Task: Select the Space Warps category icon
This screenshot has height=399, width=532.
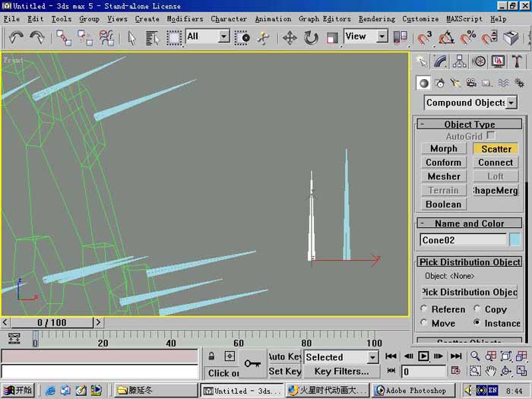Action: (503, 83)
